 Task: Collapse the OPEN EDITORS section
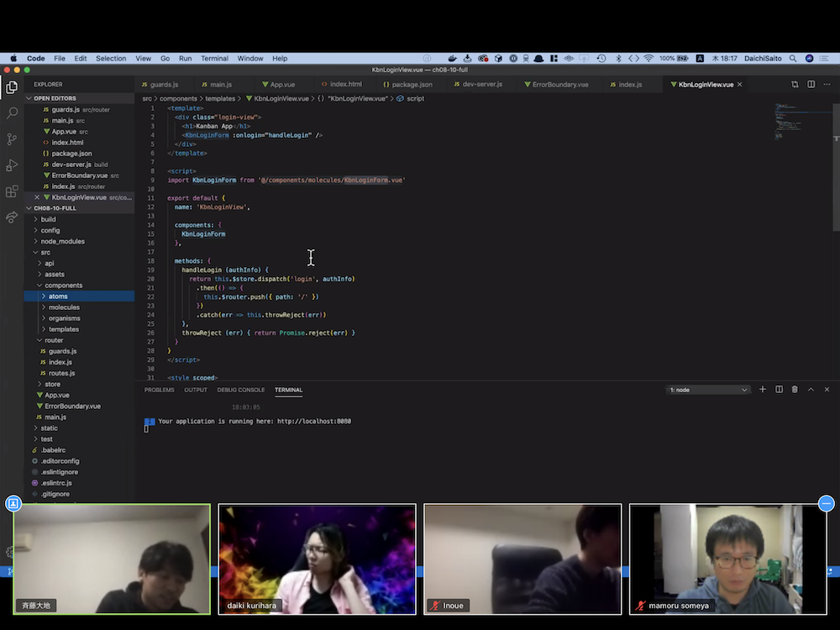[79, 98]
